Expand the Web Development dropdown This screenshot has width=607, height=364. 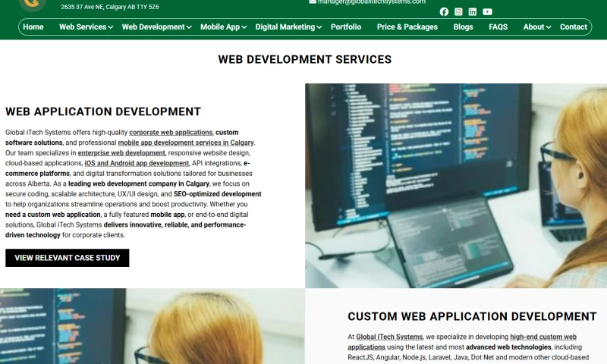coord(156,27)
